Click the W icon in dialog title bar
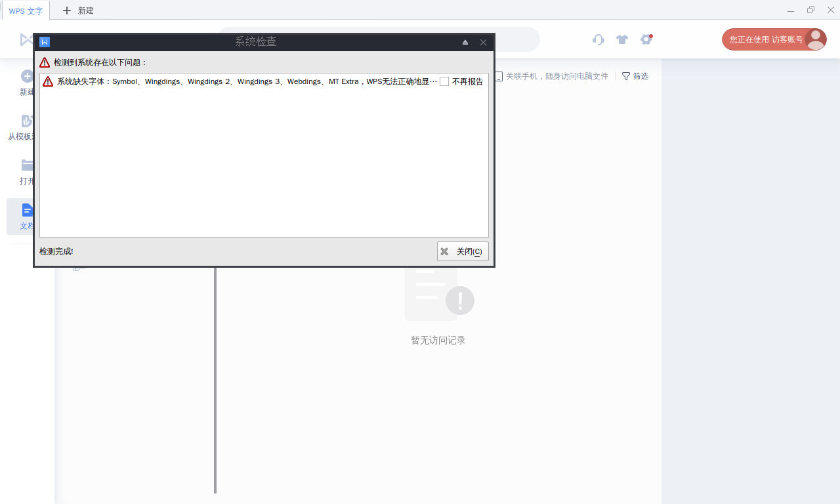This screenshot has height=504, width=840. [x=45, y=42]
